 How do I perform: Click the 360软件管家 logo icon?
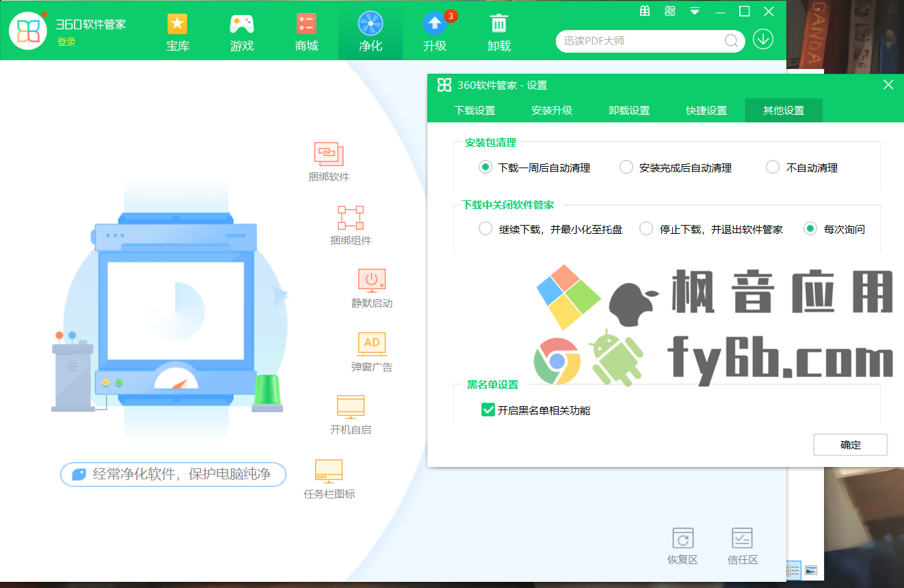pyautogui.click(x=29, y=30)
